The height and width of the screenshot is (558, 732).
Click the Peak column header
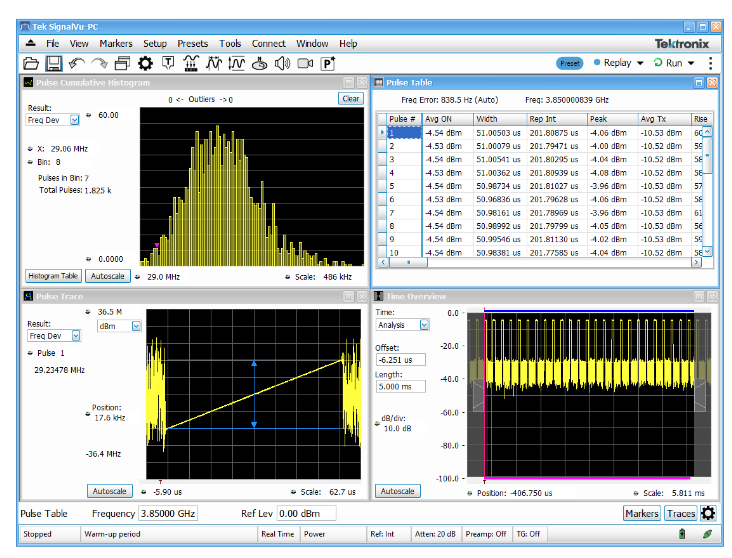click(612, 119)
